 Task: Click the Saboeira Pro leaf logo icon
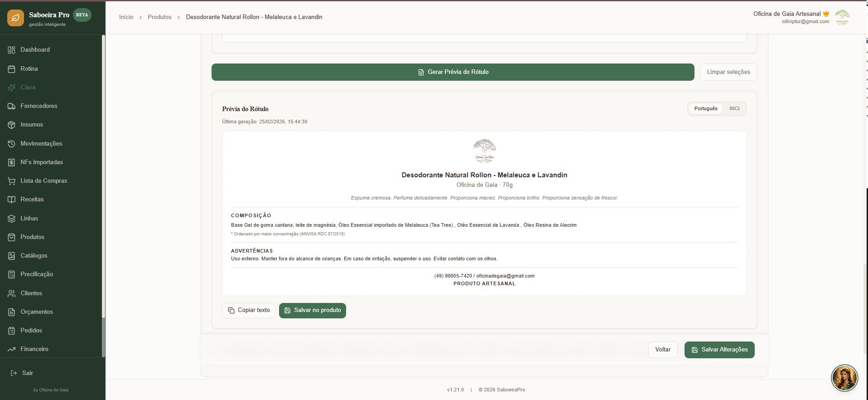coord(15,18)
